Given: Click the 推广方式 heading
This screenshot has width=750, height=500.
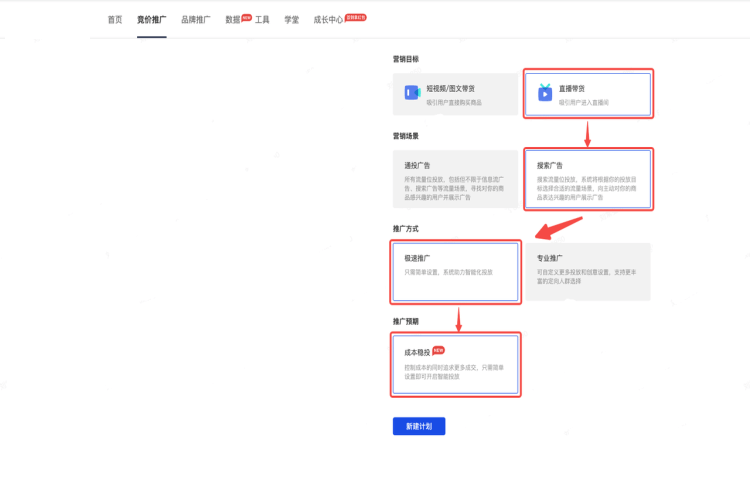Looking at the screenshot, I should point(406,229).
